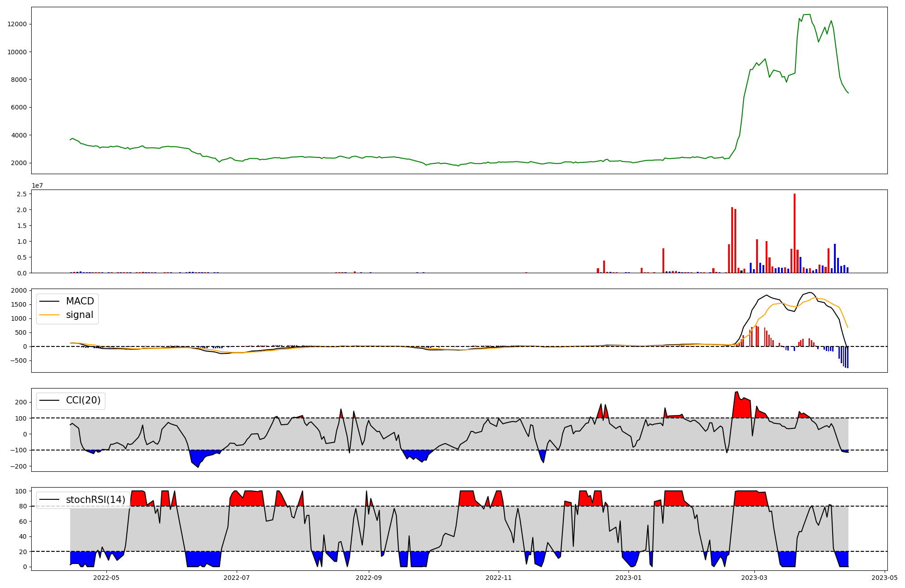Click the 2022-05 x-axis date label
The width and height of the screenshot is (905, 588).
[106, 578]
